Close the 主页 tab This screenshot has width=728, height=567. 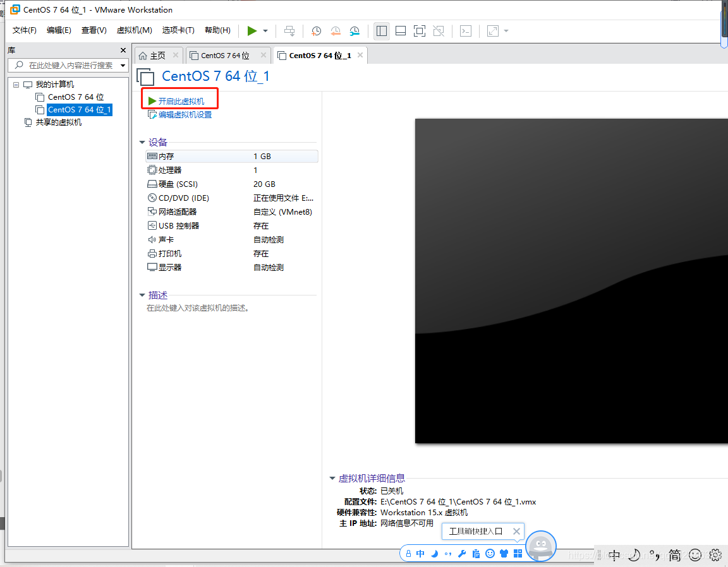click(176, 55)
